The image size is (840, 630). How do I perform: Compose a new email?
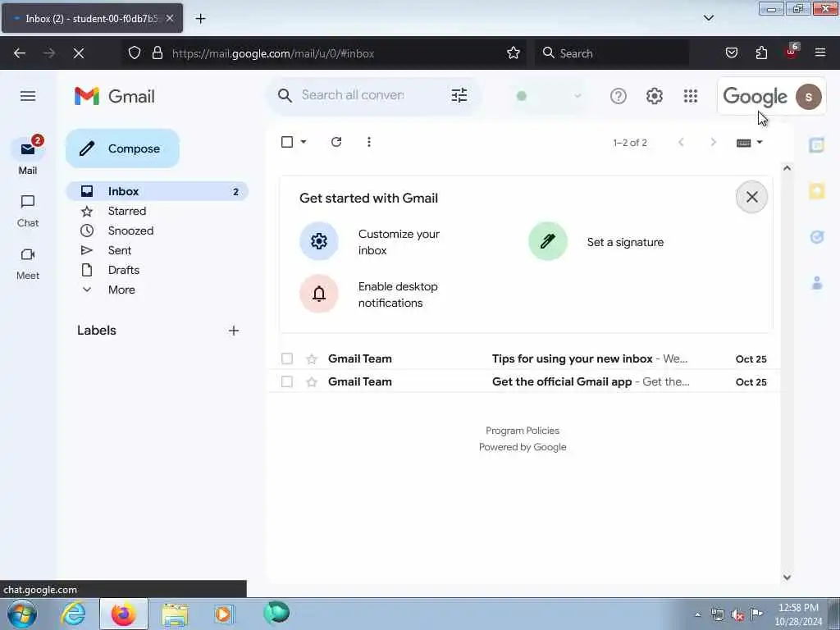(123, 148)
